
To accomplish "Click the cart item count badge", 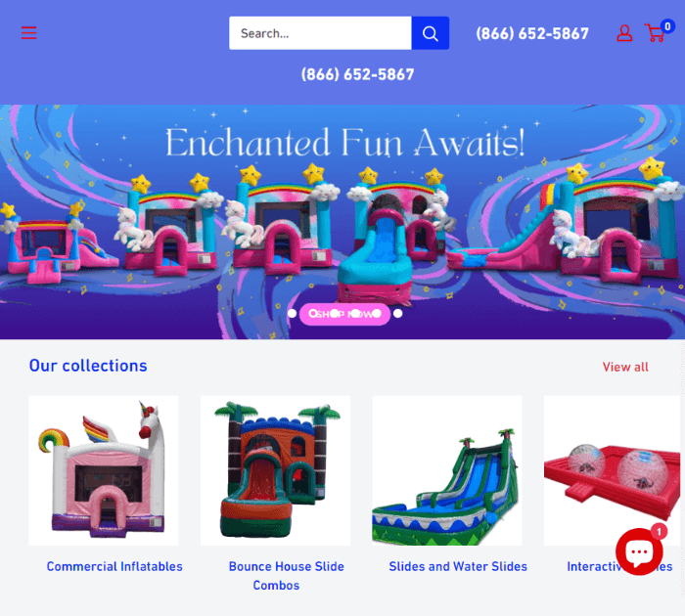I will [667, 26].
